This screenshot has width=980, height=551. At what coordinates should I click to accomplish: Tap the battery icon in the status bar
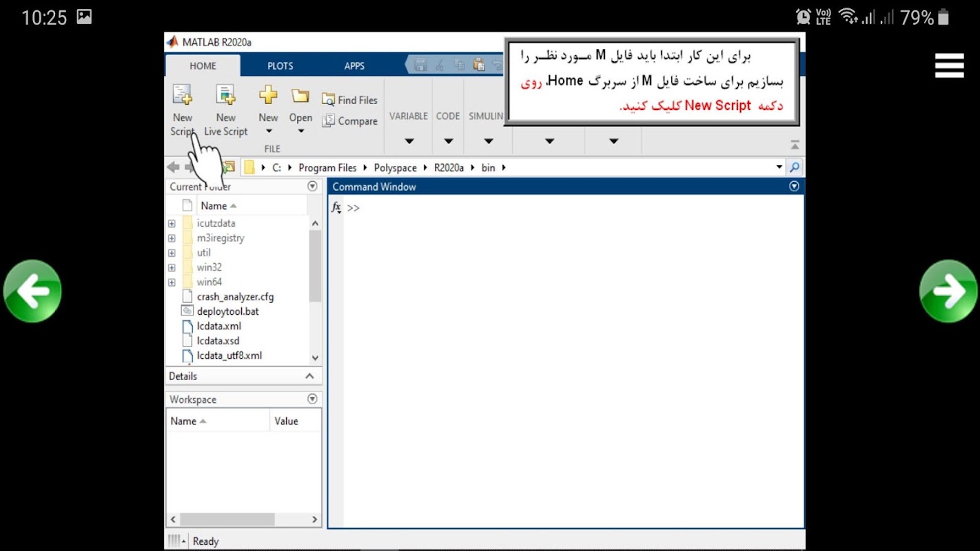click(x=943, y=17)
